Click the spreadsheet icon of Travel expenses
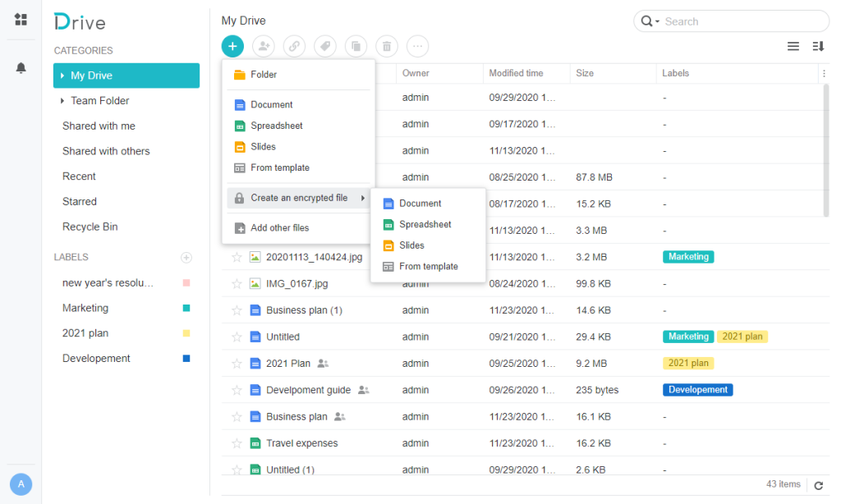Viewport: 841px width, 504px height. 255,443
